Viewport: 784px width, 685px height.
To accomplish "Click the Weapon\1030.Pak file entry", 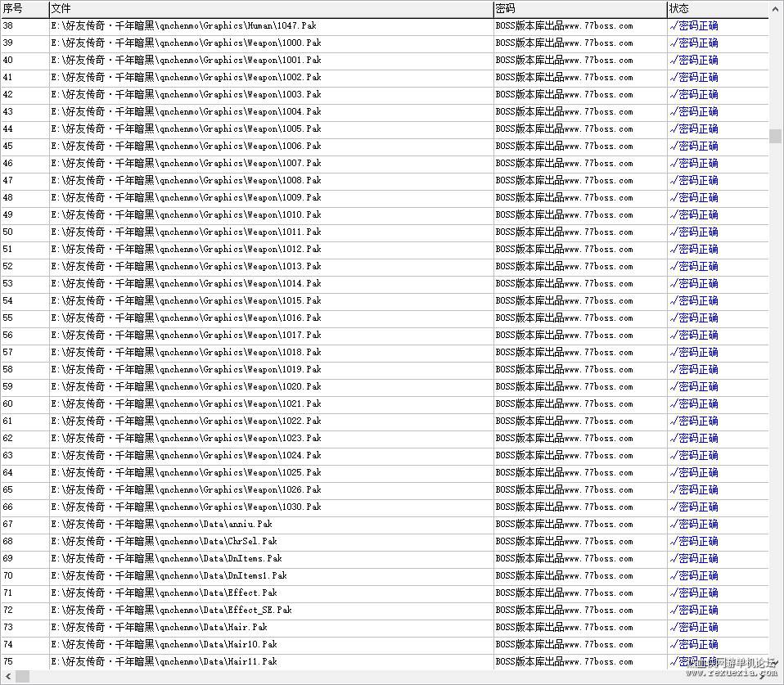I will (x=186, y=507).
